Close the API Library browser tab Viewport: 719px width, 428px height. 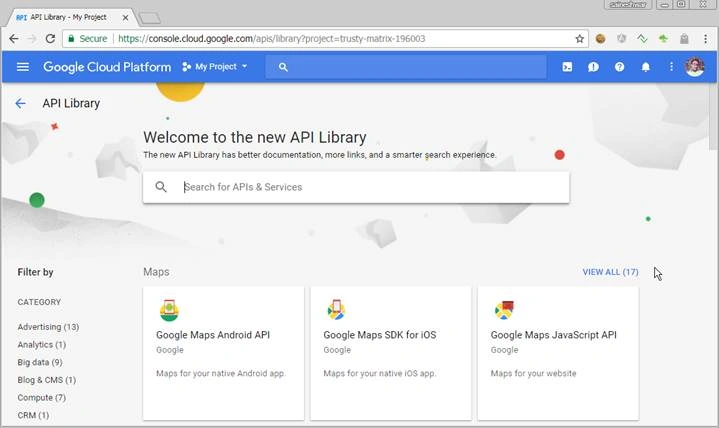[x=125, y=17]
